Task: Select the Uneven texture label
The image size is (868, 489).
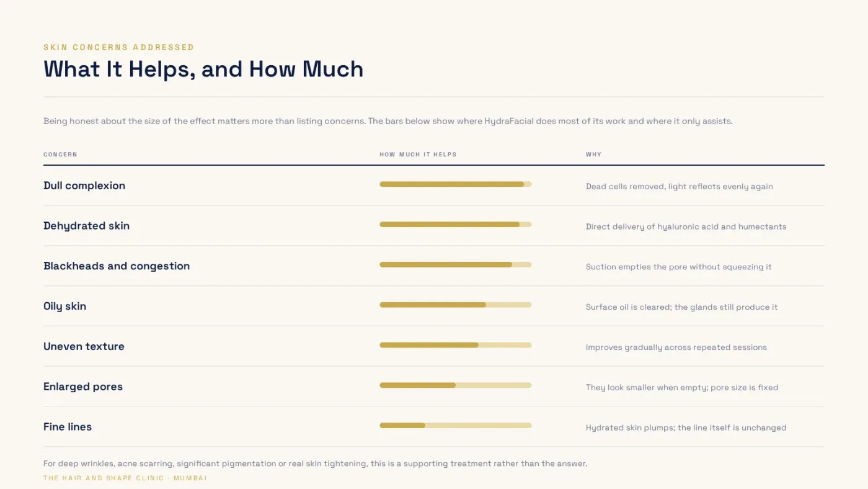Action: click(84, 346)
